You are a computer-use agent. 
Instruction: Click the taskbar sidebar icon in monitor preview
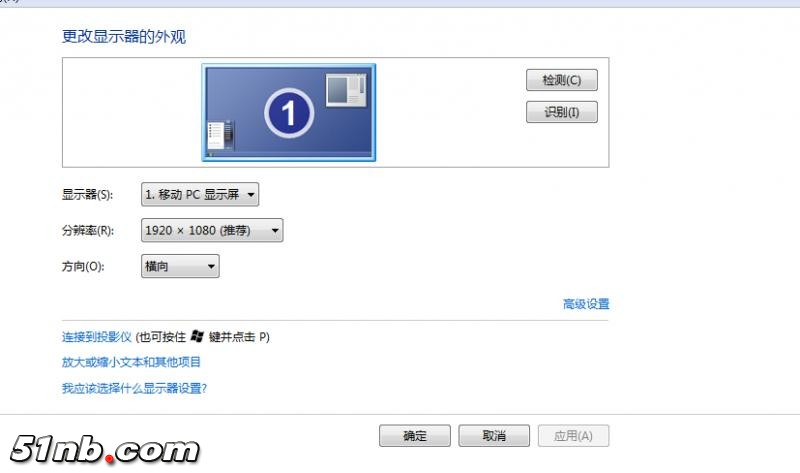click(x=221, y=135)
